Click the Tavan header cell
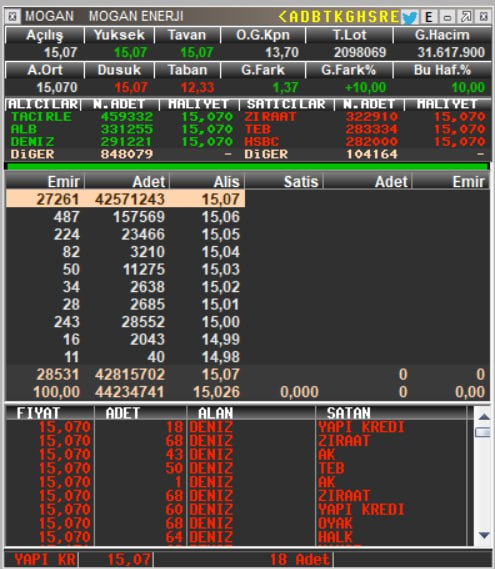 [187, 35]
